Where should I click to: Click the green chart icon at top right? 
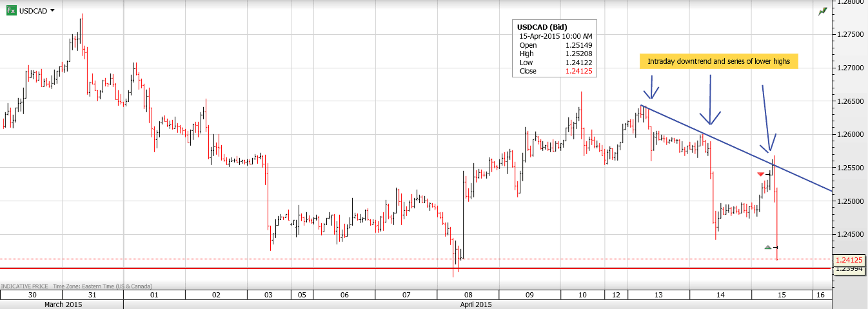[823, 12]
